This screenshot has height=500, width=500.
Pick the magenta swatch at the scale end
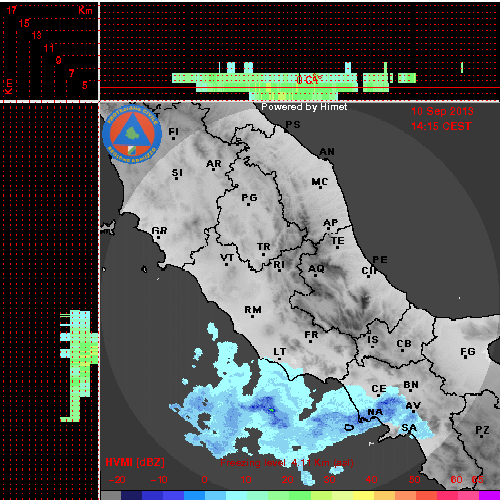[x=489, y=495]
